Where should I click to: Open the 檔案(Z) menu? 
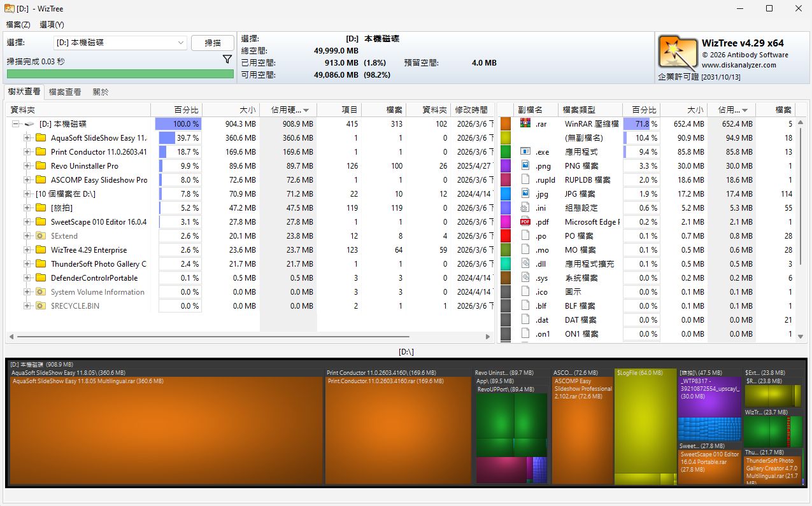point(18,24)
